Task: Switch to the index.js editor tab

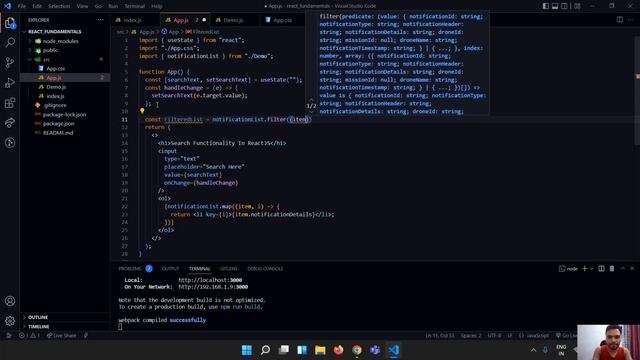Action: coord(132,20)
